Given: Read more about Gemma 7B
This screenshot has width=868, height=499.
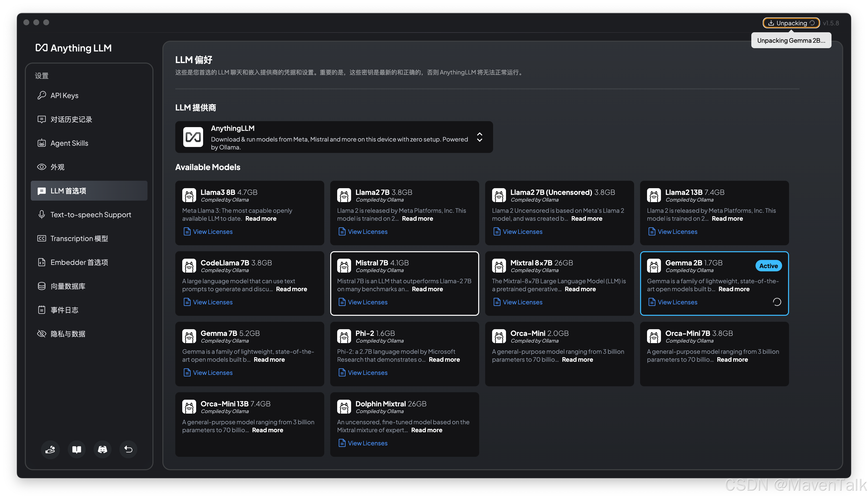Looking at the screenshot, I should tap(269, 359).
